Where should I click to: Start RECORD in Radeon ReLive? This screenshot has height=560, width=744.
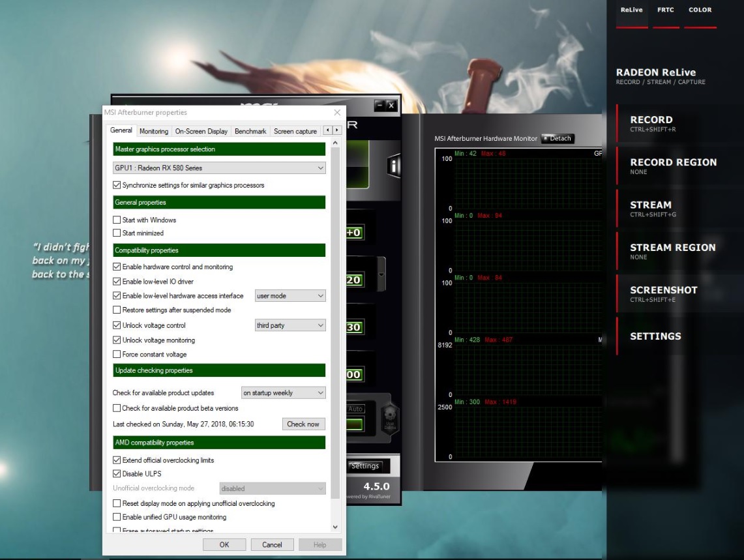point(679,123)
